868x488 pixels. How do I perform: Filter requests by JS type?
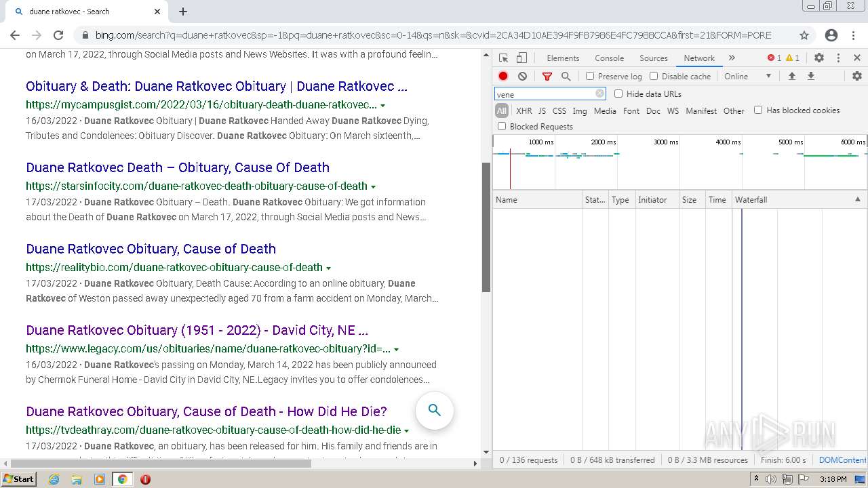542,110
